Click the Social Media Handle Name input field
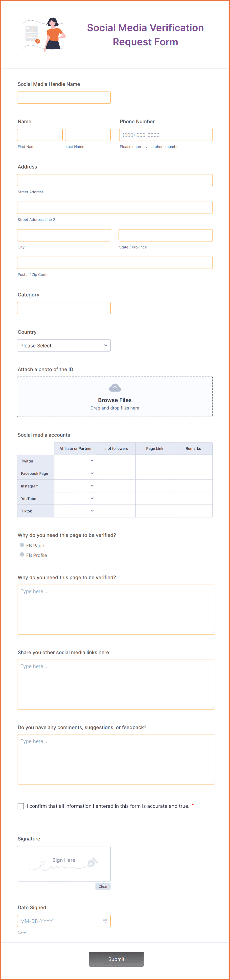Screen dimensions: 230x980 [x=64, y=98]
